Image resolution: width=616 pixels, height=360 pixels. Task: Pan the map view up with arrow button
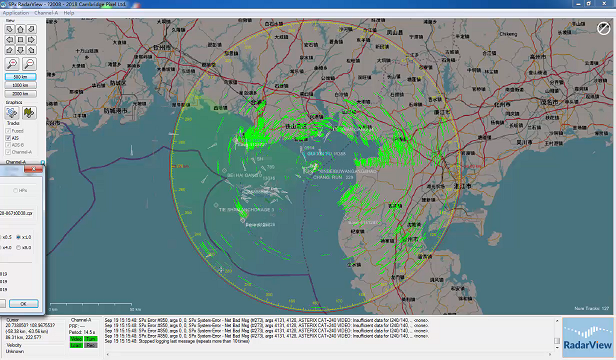(20, 29)
